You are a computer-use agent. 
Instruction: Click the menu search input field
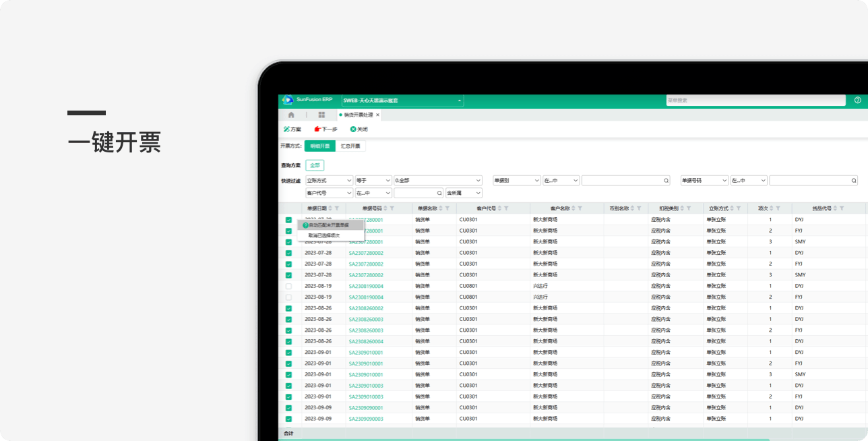coord(755,100)
